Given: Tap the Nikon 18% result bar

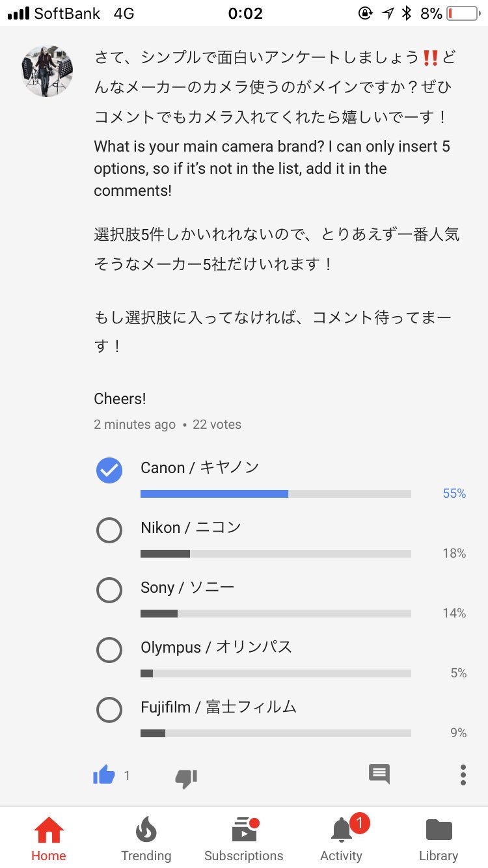Looking at the screenshot, I should pos(276,554).
